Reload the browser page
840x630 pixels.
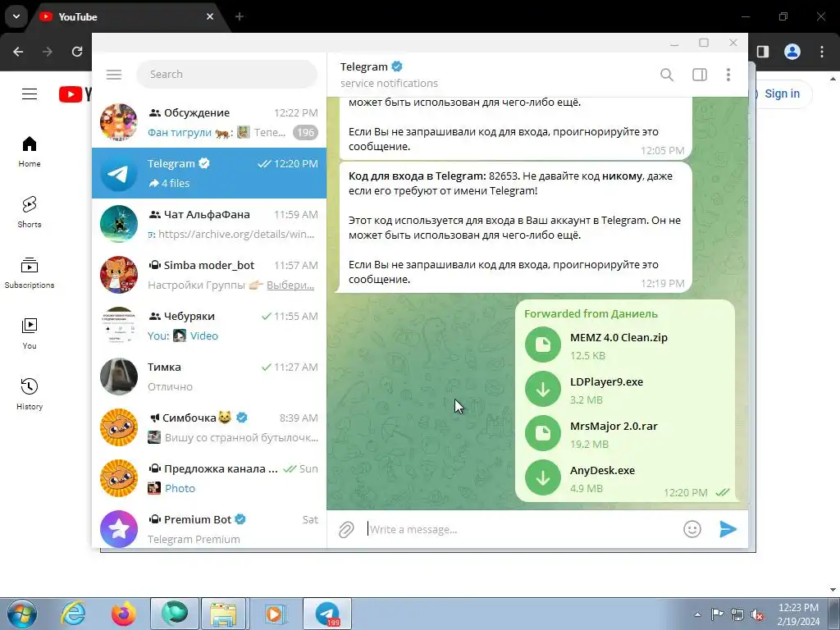77,52
